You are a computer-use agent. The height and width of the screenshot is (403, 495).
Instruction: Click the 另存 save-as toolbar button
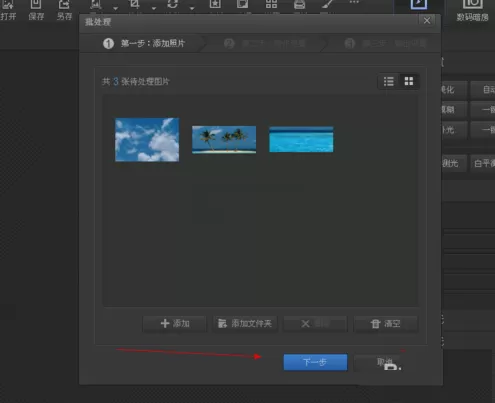pyautogui.click(x=64, y=10)
